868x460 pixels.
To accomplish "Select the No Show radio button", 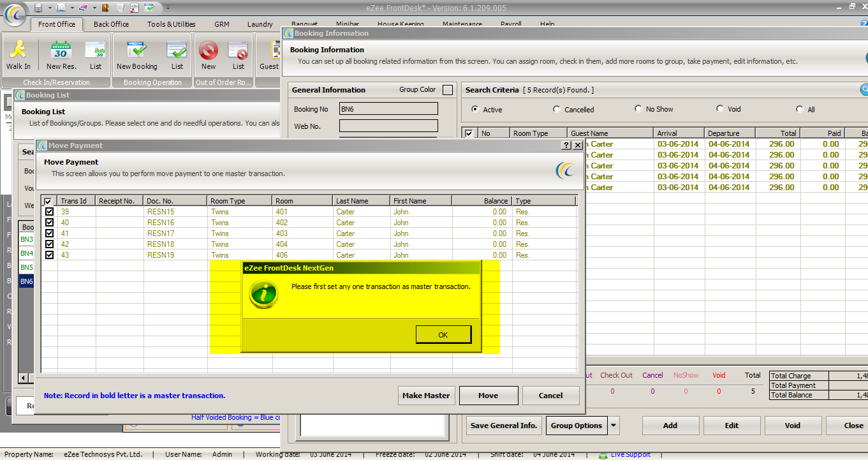I will point(638,109).
